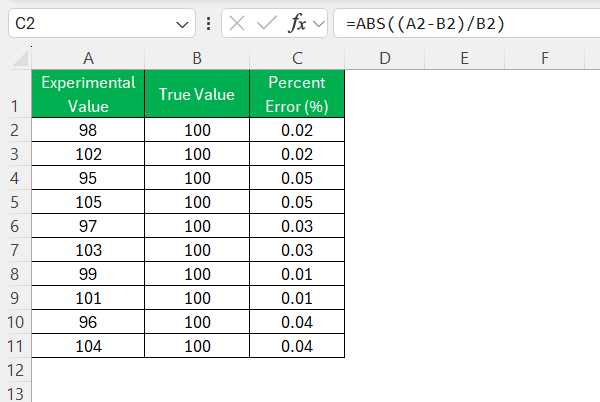
Task: Select row 8 header
Action: click(15, 274)
